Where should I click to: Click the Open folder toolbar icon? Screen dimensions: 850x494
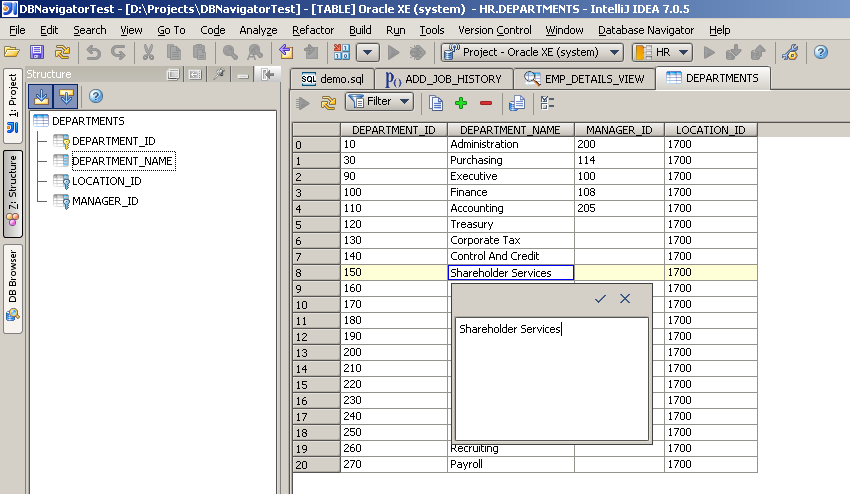(x=11, y=53)
